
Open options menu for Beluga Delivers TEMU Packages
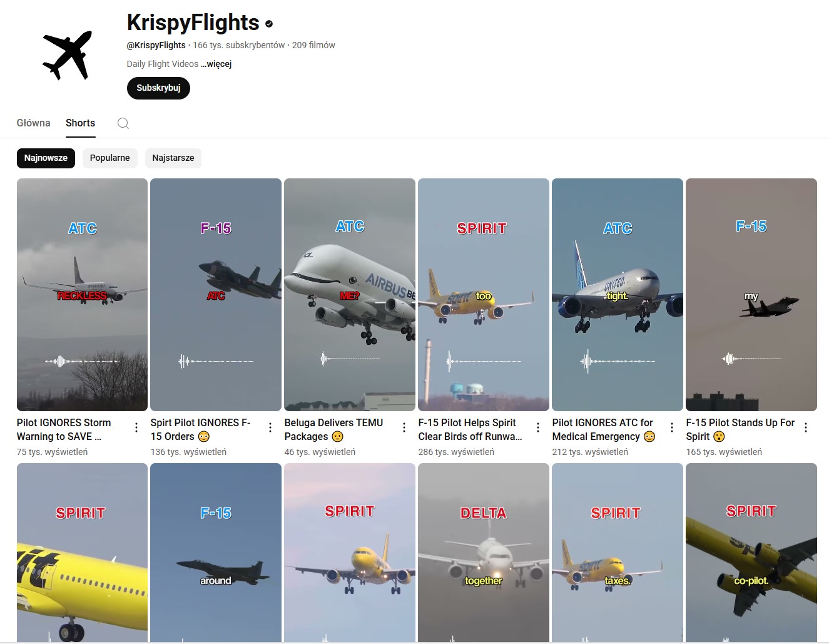pyautogui.click(x=404, y=427)
